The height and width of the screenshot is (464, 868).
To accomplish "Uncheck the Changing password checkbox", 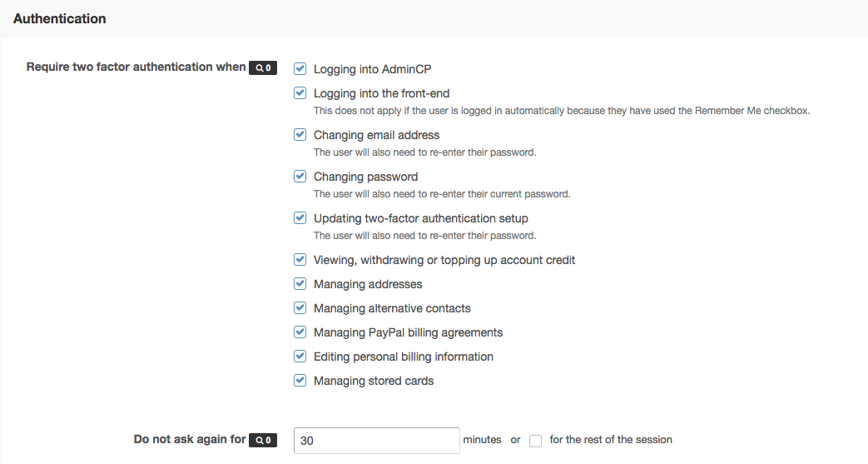I will pyautogui.click(x=300, y=177).
